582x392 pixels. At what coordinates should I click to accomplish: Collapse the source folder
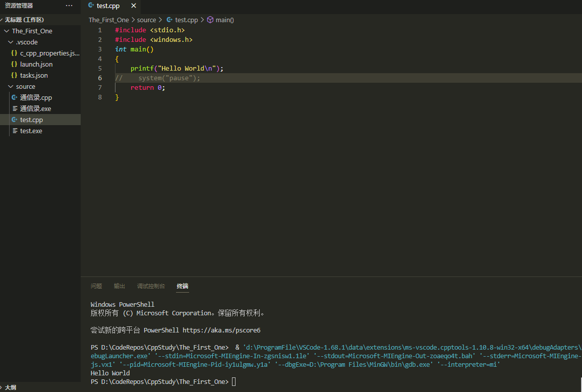tap(11, 86)
